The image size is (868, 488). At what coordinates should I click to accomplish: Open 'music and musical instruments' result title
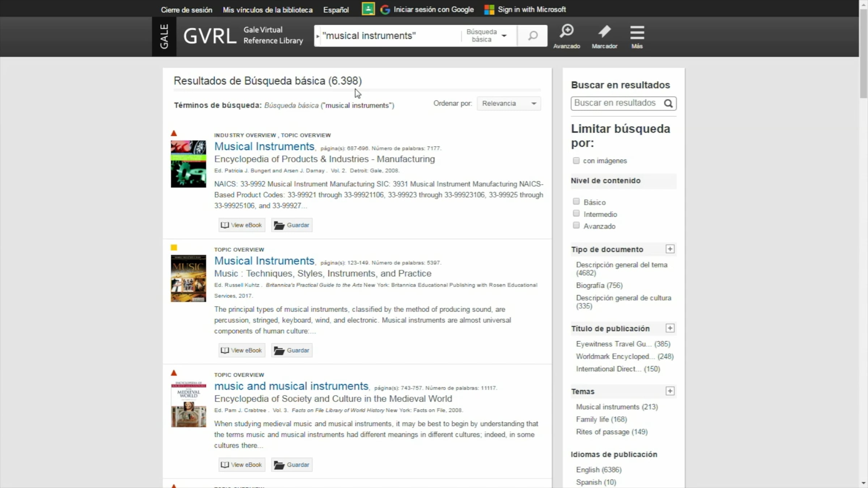[x=291, y=386]
